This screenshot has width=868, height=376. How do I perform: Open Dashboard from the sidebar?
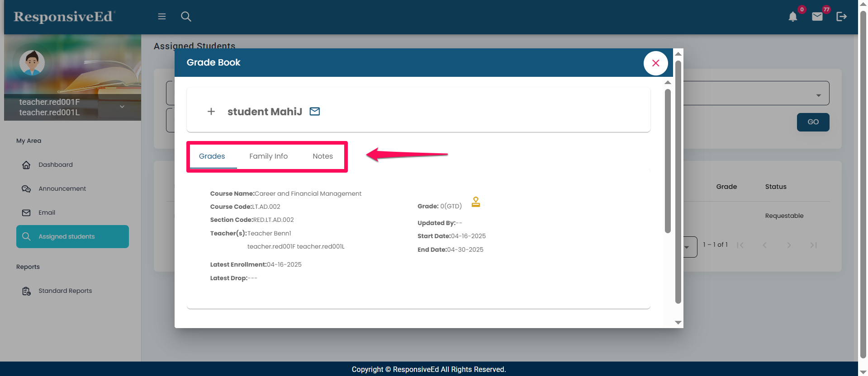[55, 165]
